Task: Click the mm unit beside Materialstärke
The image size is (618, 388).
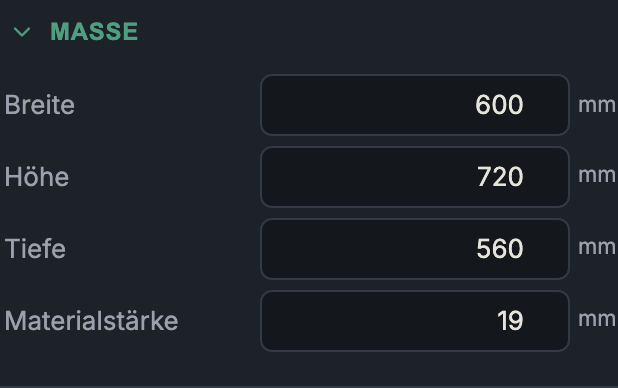Action: (x=597, y=319)
